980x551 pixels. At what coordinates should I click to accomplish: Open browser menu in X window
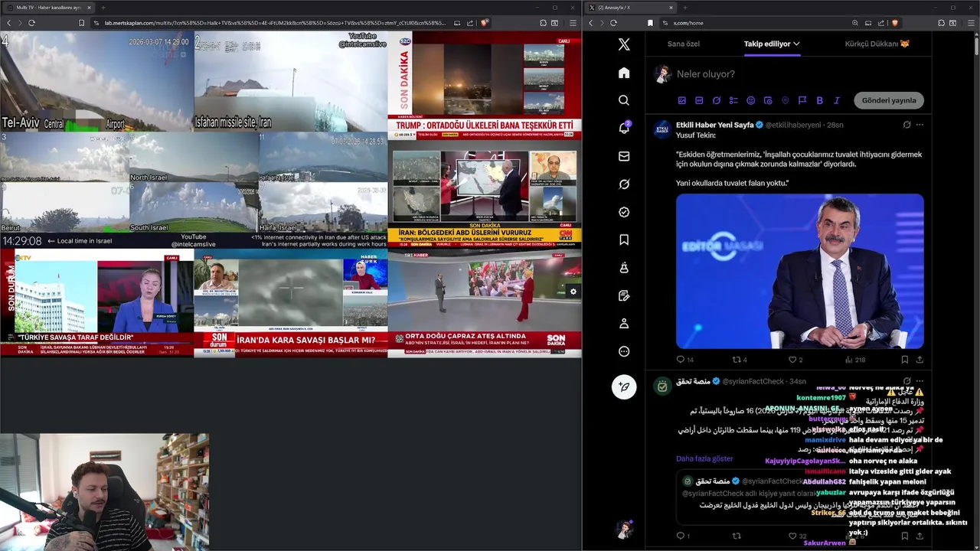tap(969, 23)
